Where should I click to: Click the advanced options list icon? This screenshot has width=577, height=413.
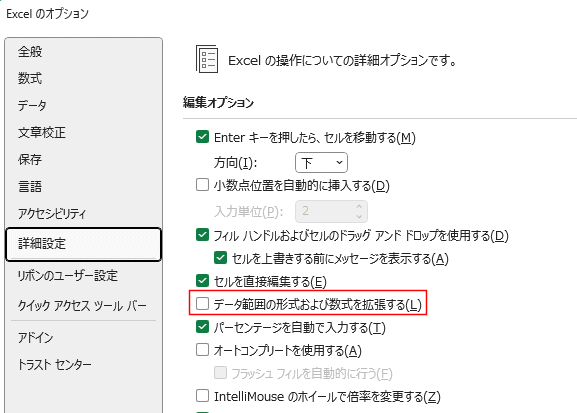[207, 59]
